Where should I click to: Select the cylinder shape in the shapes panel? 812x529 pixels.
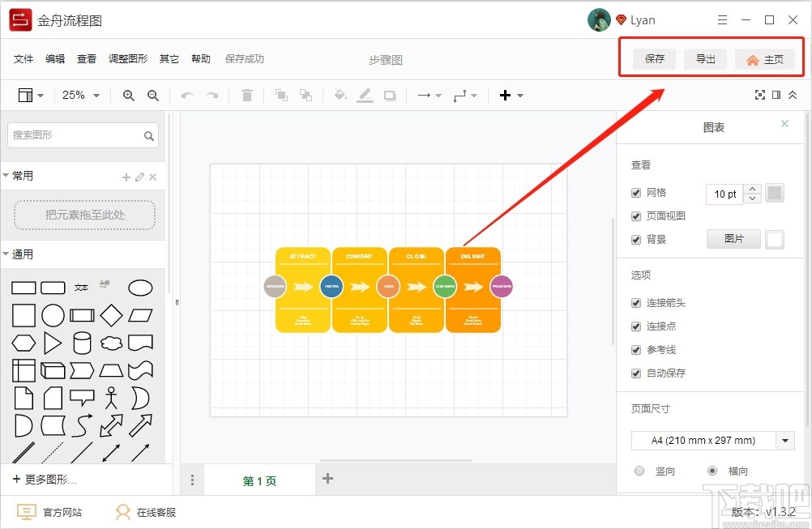82,343
